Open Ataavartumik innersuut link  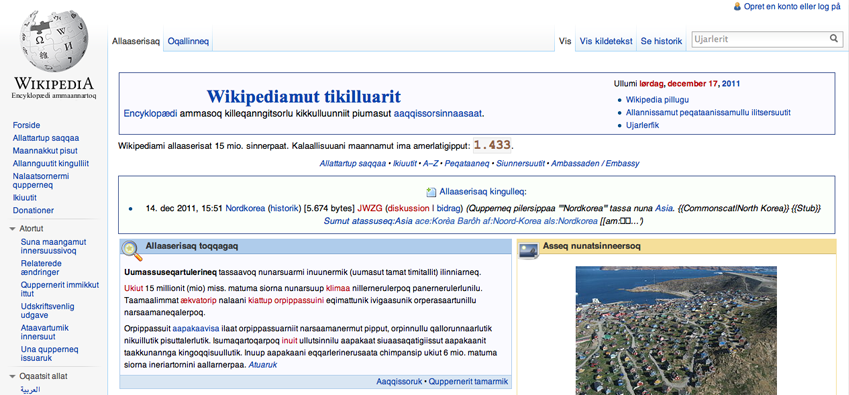pos(44,332)
